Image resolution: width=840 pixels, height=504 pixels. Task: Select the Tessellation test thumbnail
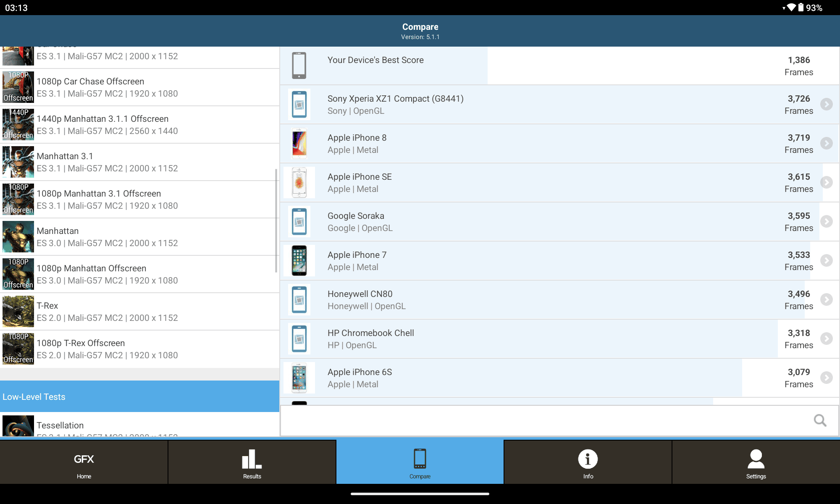(18, 426)
